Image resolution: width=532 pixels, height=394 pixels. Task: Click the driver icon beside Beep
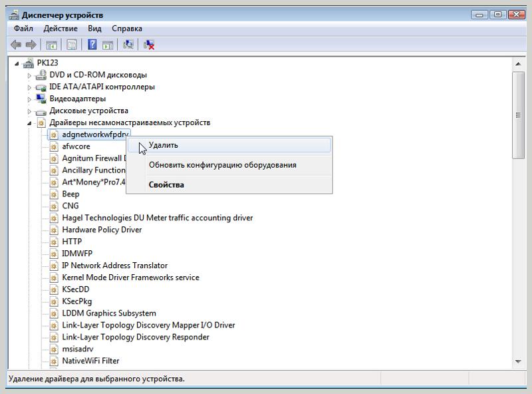point(54,194)
